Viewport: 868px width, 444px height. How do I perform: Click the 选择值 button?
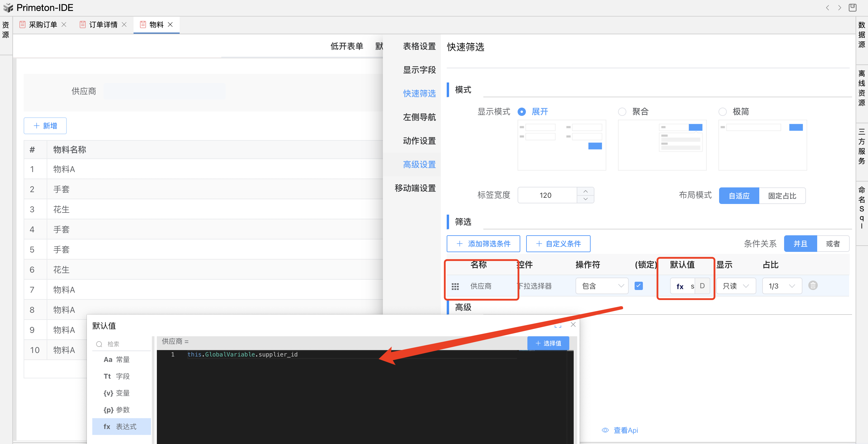point(548,343)
